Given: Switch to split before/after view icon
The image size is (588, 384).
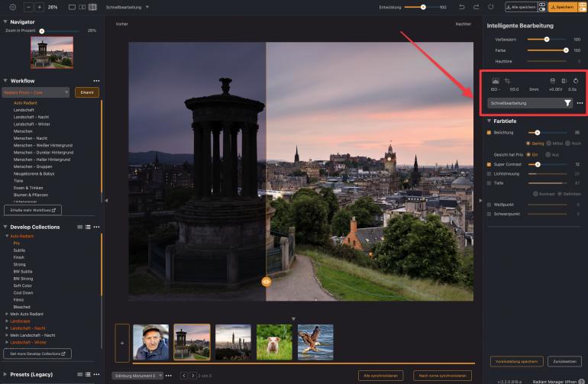Looking at the screenshot, I should pyautogui.click(x=92, y=7).
